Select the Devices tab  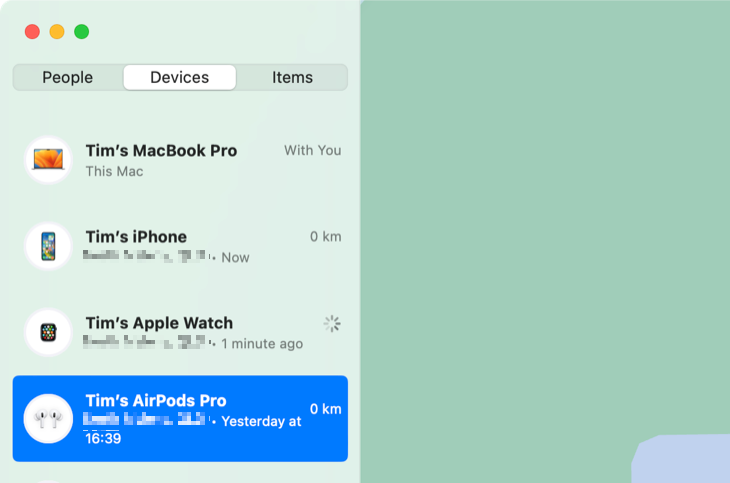(x=180, y=77)
